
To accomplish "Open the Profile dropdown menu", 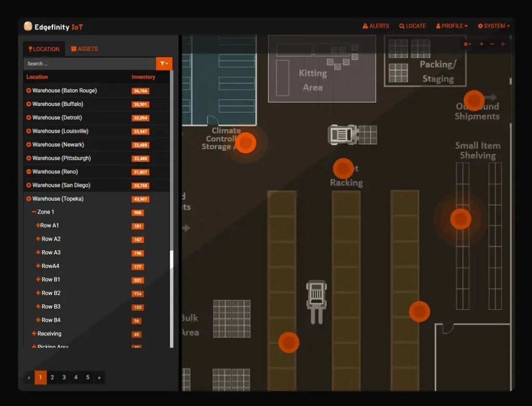I will click(x=451, y=25).
